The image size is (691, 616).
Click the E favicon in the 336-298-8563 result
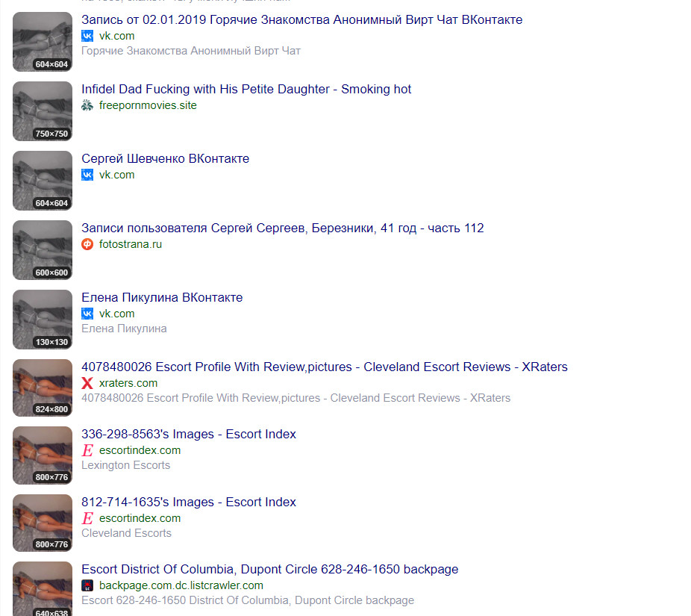pos(87,450)
